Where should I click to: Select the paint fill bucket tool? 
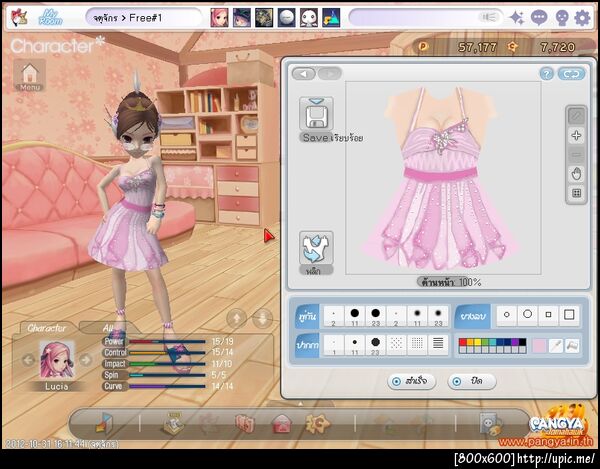pyautogui.click(x=572, y=346)
